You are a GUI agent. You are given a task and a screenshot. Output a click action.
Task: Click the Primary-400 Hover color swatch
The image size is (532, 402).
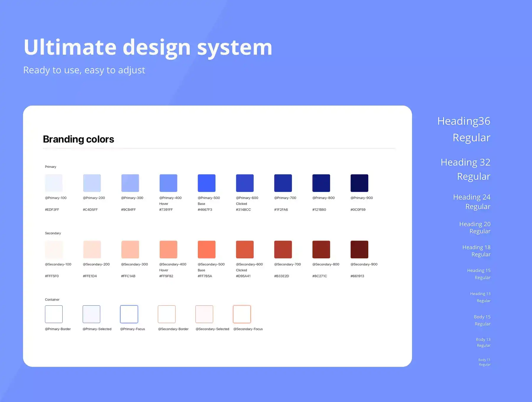tap(168, 183)
